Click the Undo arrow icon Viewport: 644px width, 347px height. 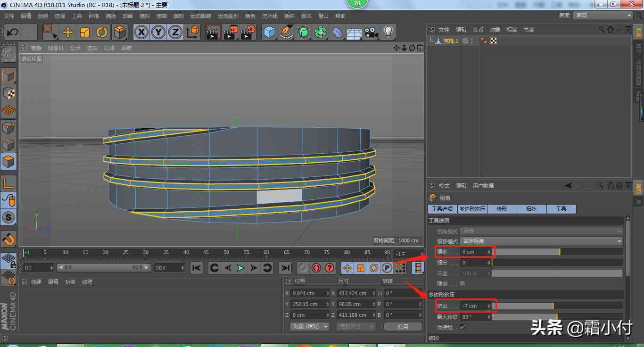[x=12, y=32]
